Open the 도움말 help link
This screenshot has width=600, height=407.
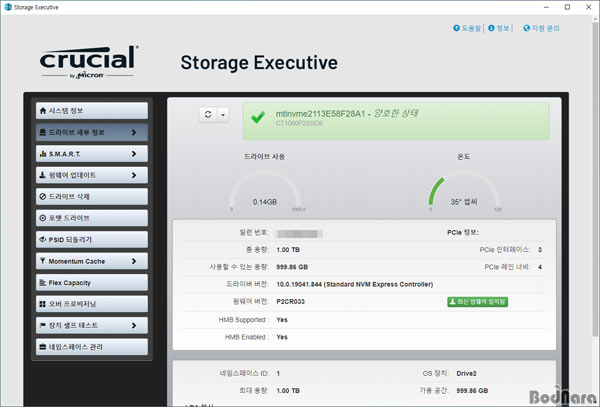(467, 28)
